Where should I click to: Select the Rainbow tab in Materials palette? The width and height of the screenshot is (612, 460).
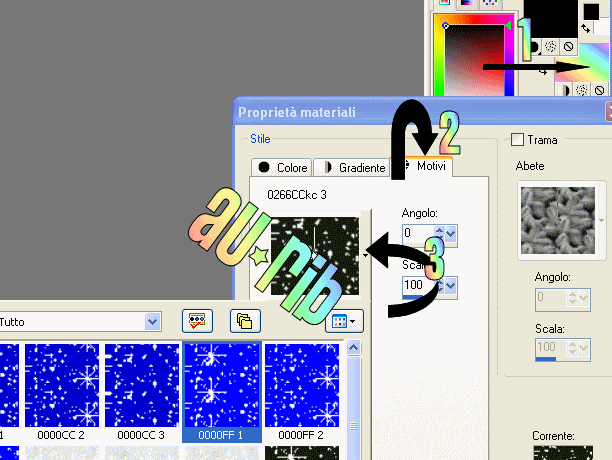click(x=467, y=3)
